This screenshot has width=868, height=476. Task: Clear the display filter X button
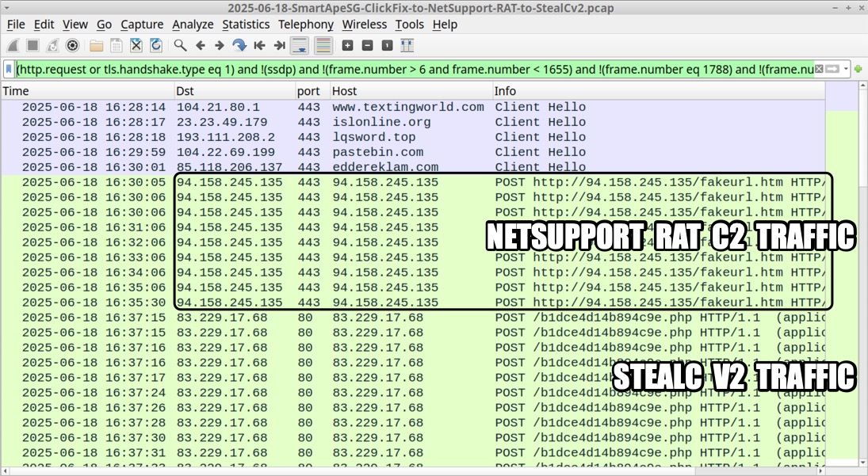(x=820, y=69)
